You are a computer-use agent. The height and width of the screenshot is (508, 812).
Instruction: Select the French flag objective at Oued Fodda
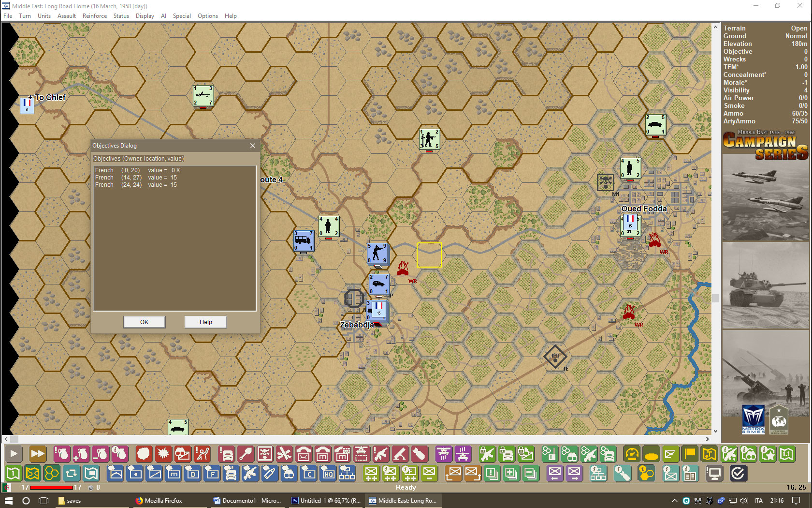click(630, 223)
